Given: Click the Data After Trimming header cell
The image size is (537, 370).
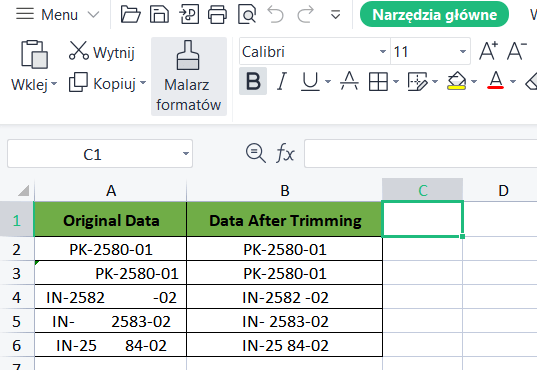Looking at the screenshot, I should point(285,220).
